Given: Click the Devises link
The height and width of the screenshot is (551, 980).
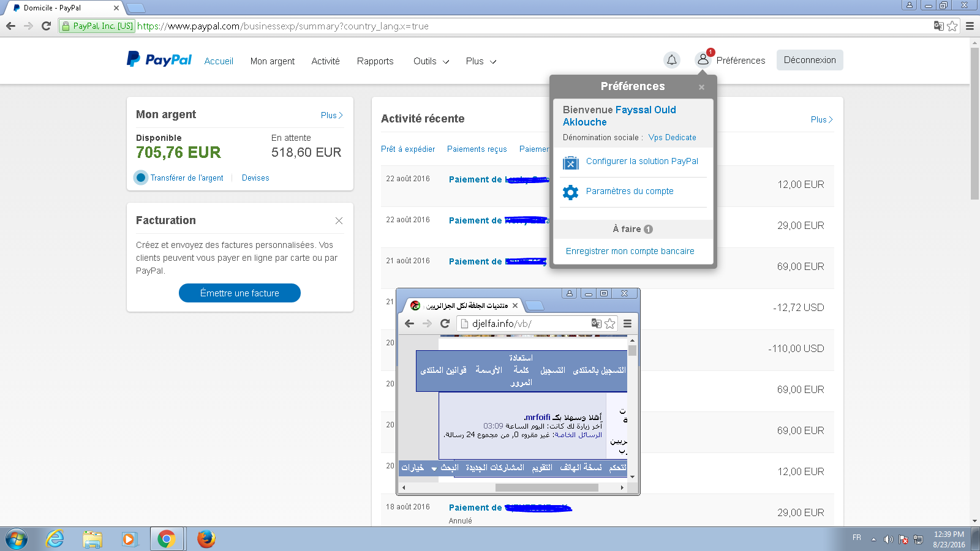Looking at the screenshot, I should [255, 178].
